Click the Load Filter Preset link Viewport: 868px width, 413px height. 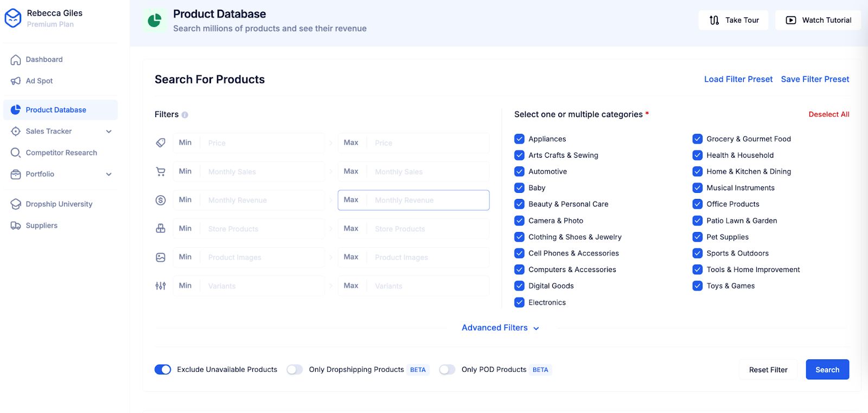point(738,79)
